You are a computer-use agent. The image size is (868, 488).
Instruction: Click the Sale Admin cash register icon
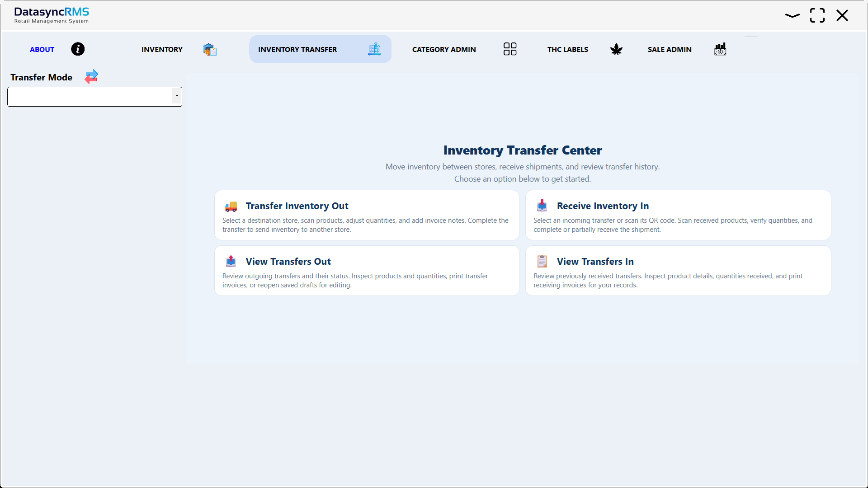pos(720,49)
